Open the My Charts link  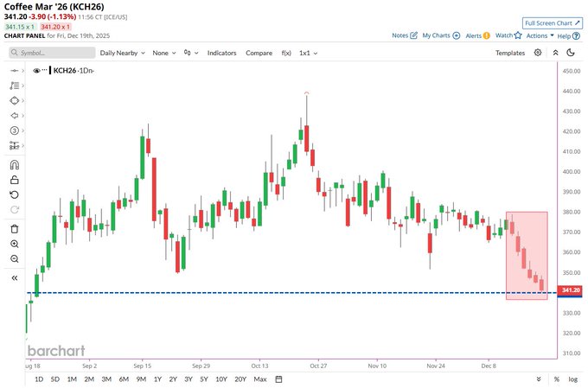pos(441,35)
